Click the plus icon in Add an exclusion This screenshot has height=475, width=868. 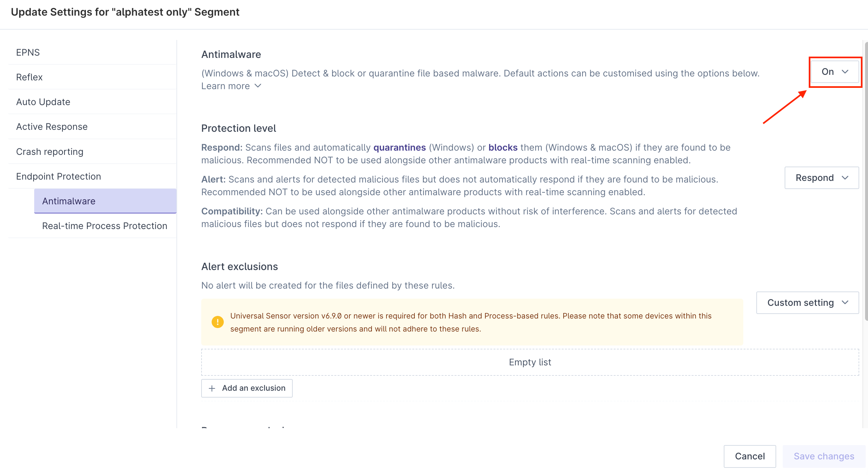coord(212,388)
